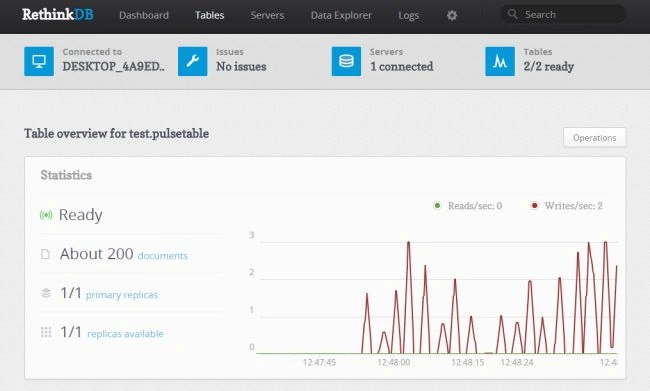Open the Logs tab

pos(408,15)
